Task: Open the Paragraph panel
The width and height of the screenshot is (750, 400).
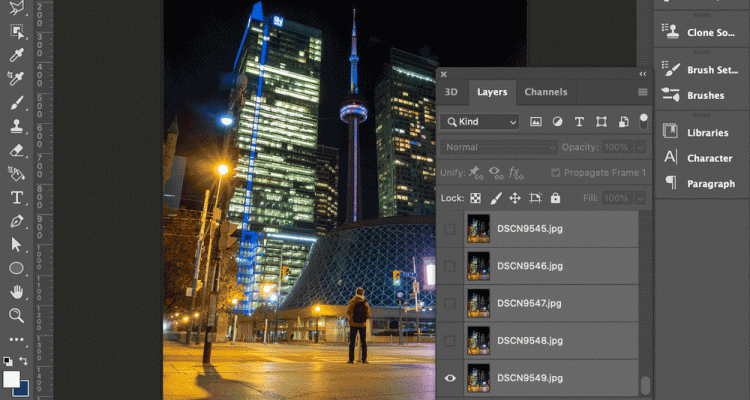Action: [701, 183]
